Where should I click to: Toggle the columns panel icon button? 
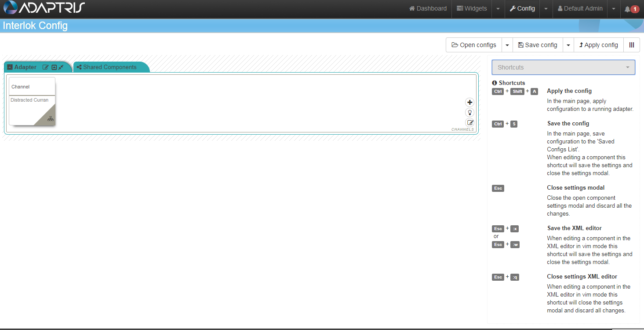point(632,45)
